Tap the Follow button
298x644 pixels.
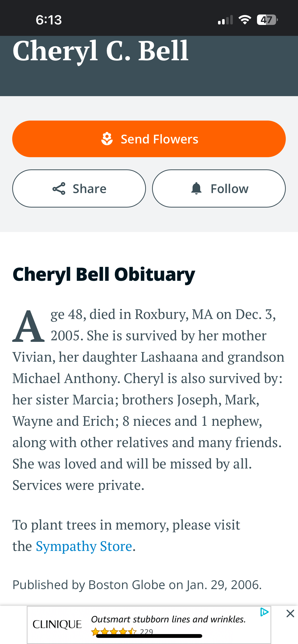pyautogui.click(x=219, y=188)
